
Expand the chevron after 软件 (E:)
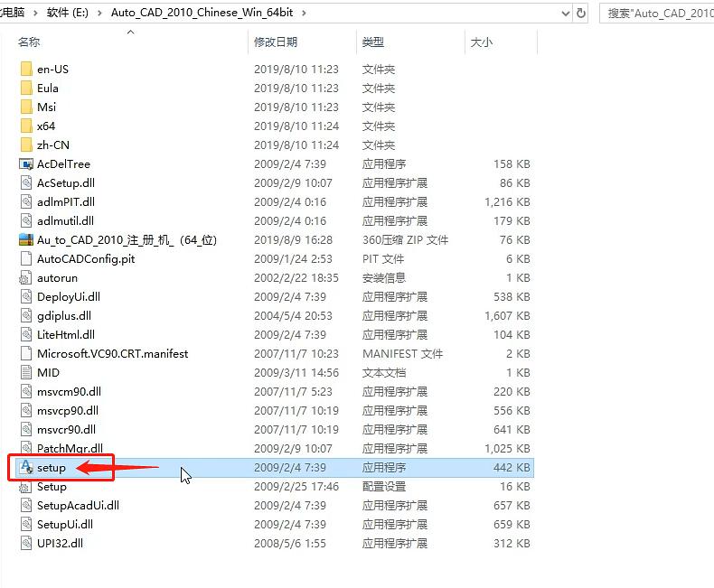(x=99, y=13)
